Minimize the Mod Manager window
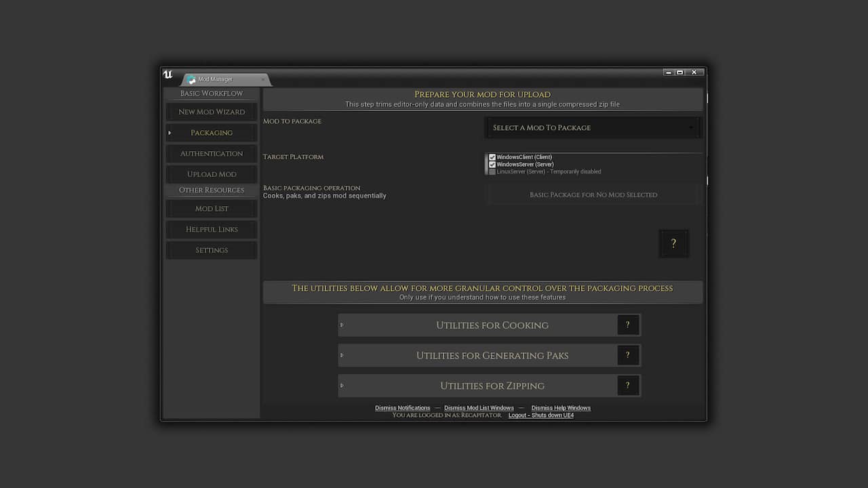The height and width of the screenshot is (488, 868). click(669, 72)
